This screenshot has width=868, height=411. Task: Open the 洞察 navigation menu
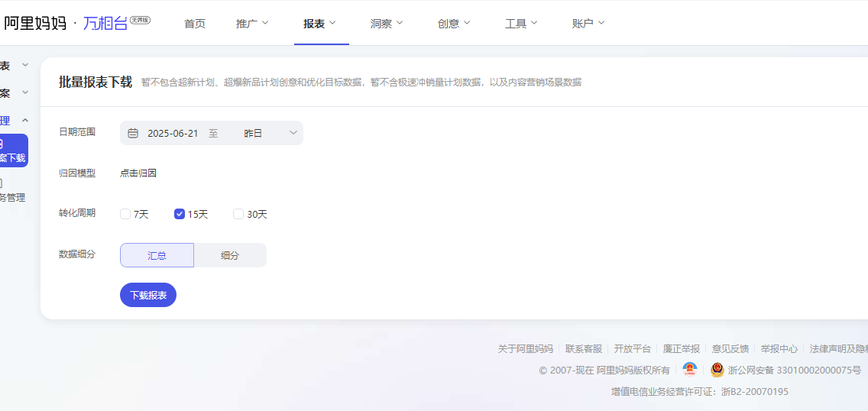coord(387,24)
